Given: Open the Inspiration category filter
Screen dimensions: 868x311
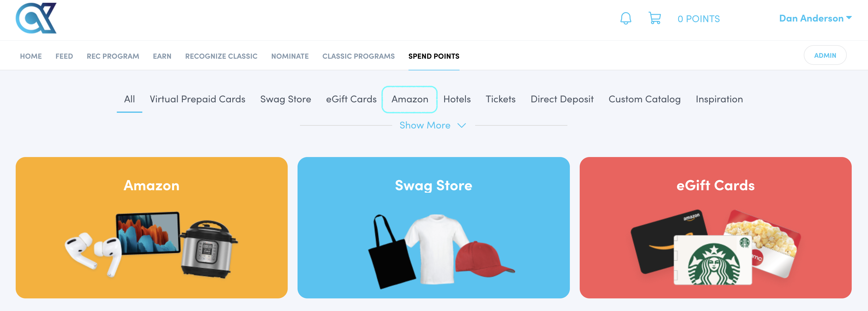Looking at the screenshot, I should tap(719, 99).
